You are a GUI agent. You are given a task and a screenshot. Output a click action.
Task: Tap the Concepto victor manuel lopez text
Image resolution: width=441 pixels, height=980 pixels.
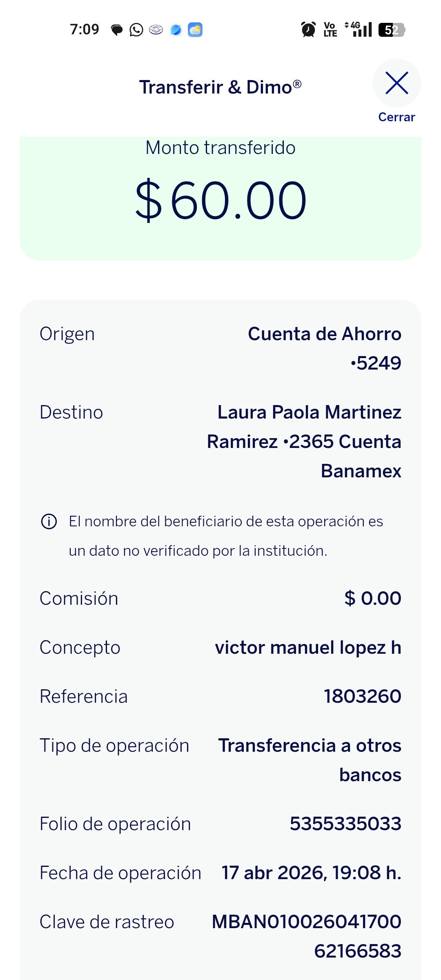[308, 648]
